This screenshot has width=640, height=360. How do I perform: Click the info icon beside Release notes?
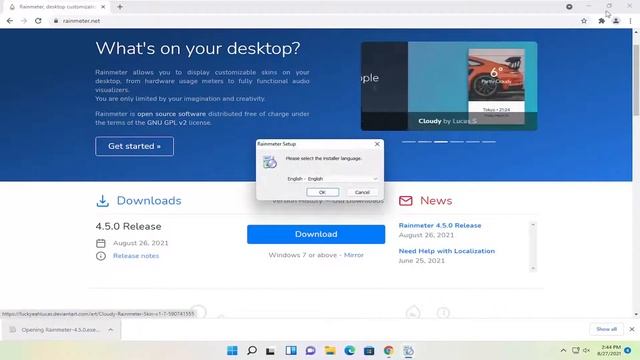click(x=101, y=256)
